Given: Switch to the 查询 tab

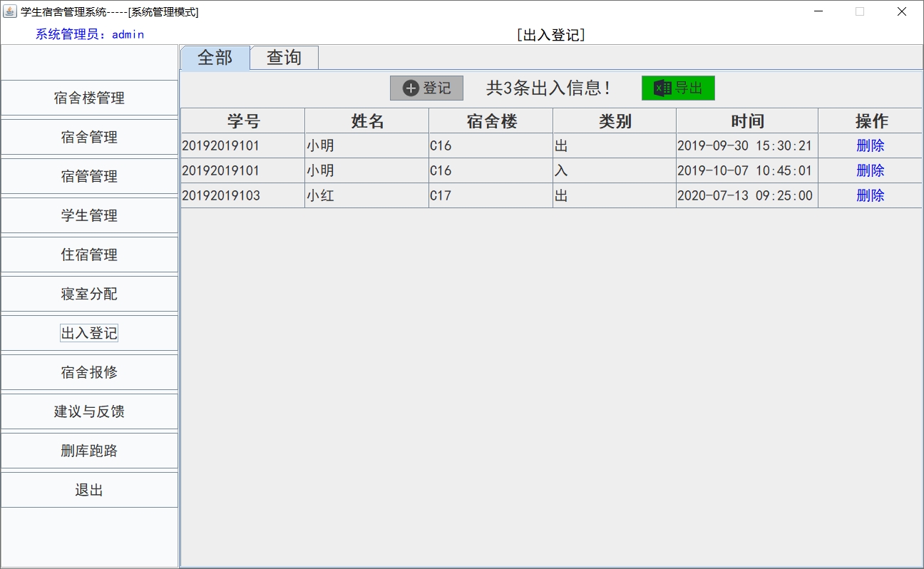Looking at the screenshot, I should [284, 58].
